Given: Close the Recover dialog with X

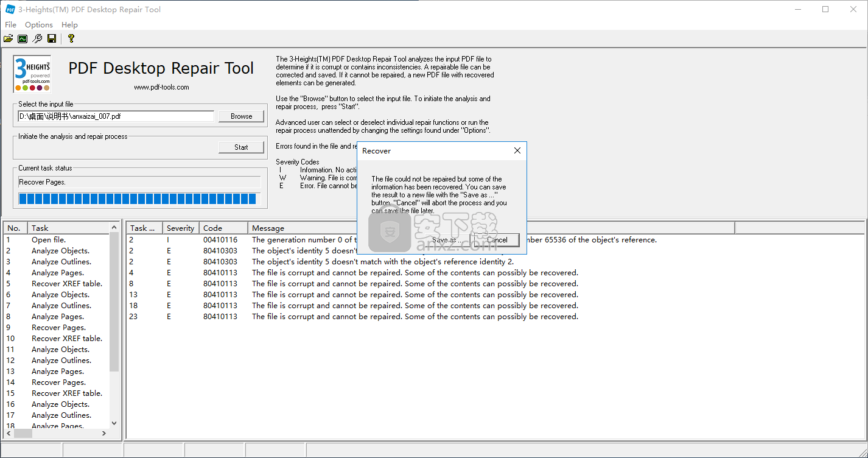Looking at the screenshot, I should (x=517, y=150).
